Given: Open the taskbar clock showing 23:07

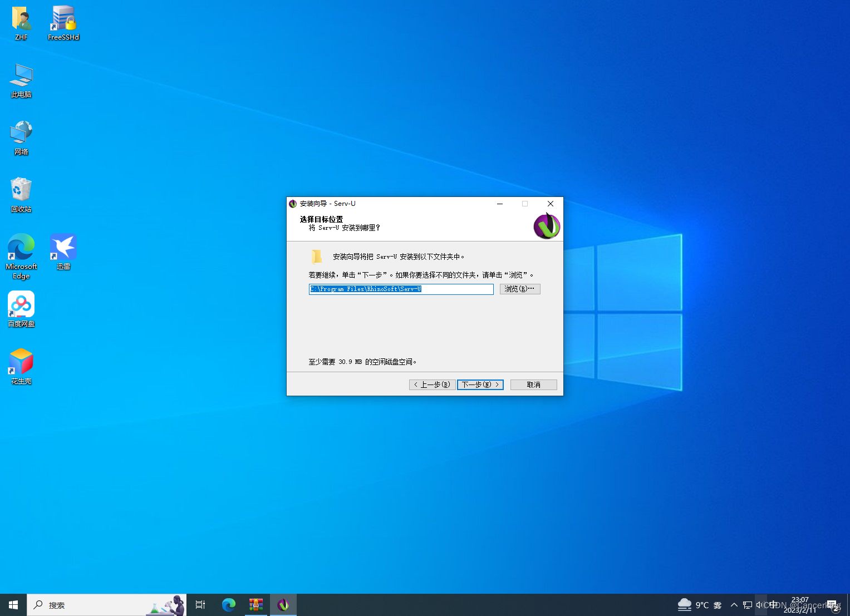Looking at the screenshot, I should 800,605.
